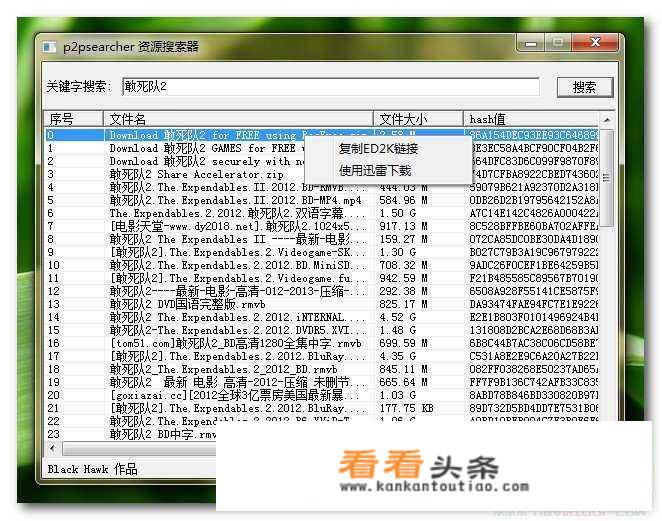
Task: Click file size cell 708.32 M
Action: [403, 265]
